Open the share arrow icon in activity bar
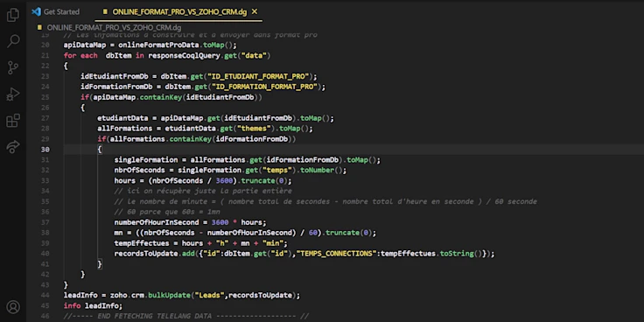 13,147
